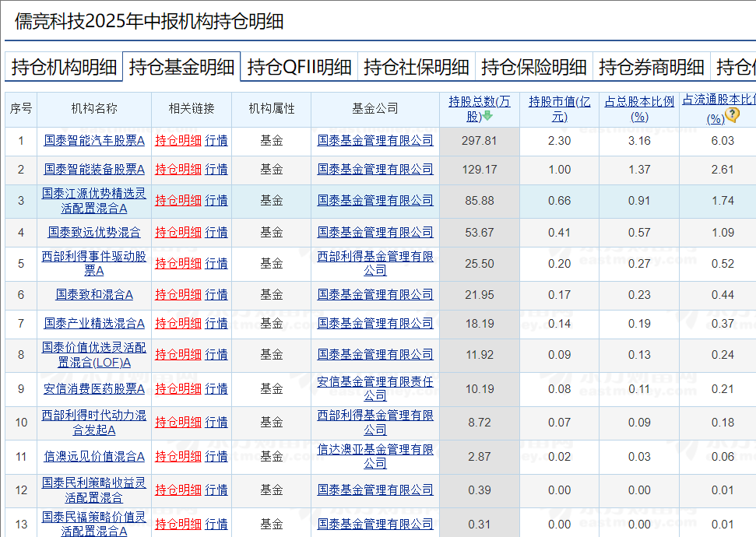Click the question mark help icon in 占流通股本比例 header

pyautogui.click(x=732, y=114)
